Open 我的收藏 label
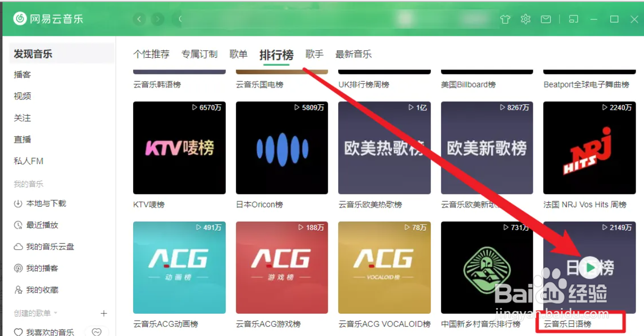Viewport: 644px width, 336px height. pyautogui.click(x=42, y=290)
